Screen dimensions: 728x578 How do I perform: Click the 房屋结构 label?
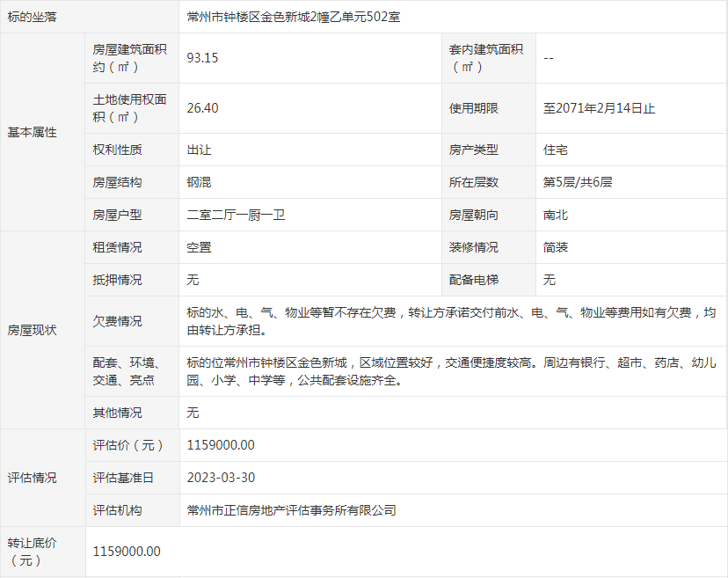pyautogui.click(x=117, y=182)
